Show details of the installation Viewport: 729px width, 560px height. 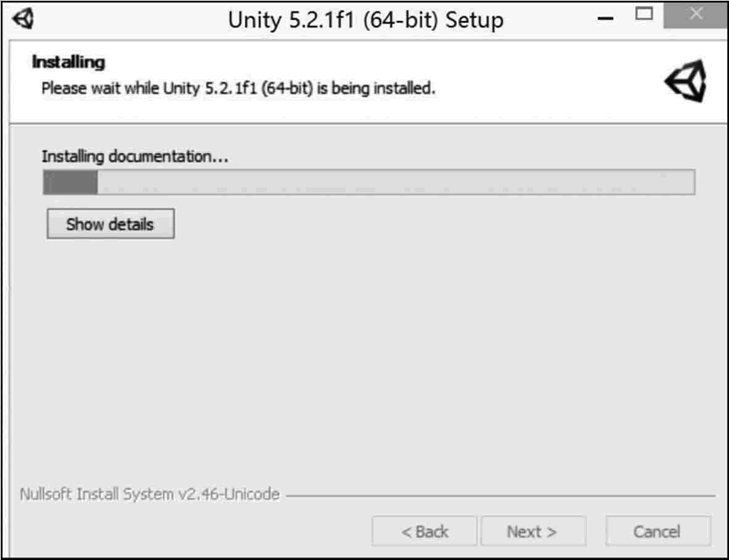click(x=110, y=224)
